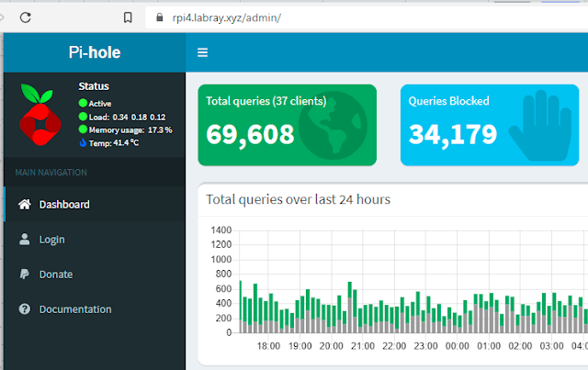Click the Memory usage: 17.3 % text

[130, 130]
